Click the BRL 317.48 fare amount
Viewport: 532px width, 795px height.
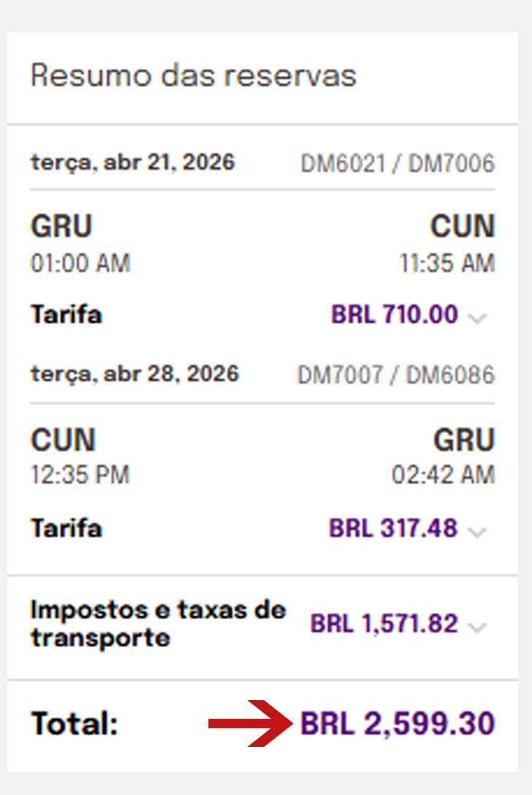[394, 528]
